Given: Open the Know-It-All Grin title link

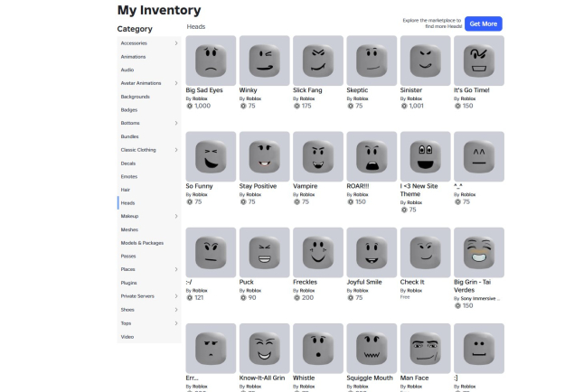Looking at the screenshot, I should 262,378.
